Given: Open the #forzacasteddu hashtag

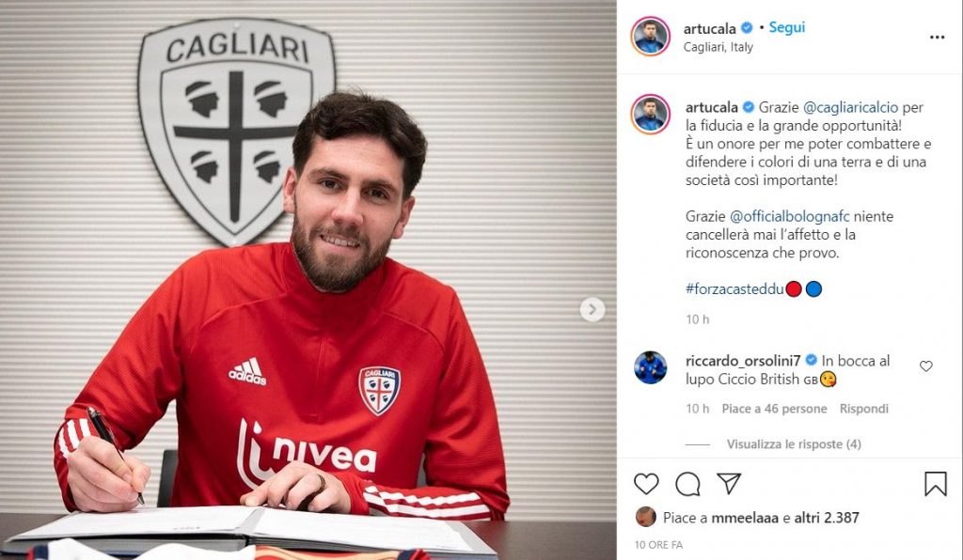Looking at the screenshot, I should click(x=734, y=288).
